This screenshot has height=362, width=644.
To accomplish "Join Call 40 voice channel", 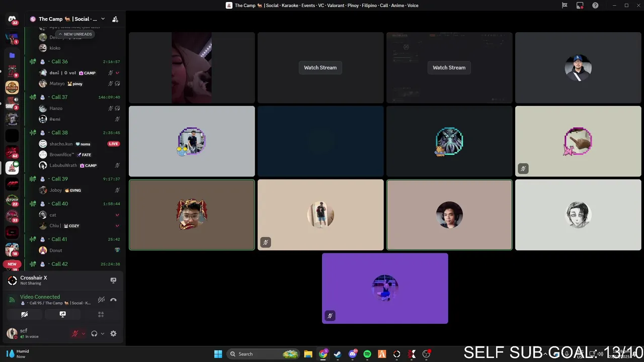I will (x=74, y=204).
